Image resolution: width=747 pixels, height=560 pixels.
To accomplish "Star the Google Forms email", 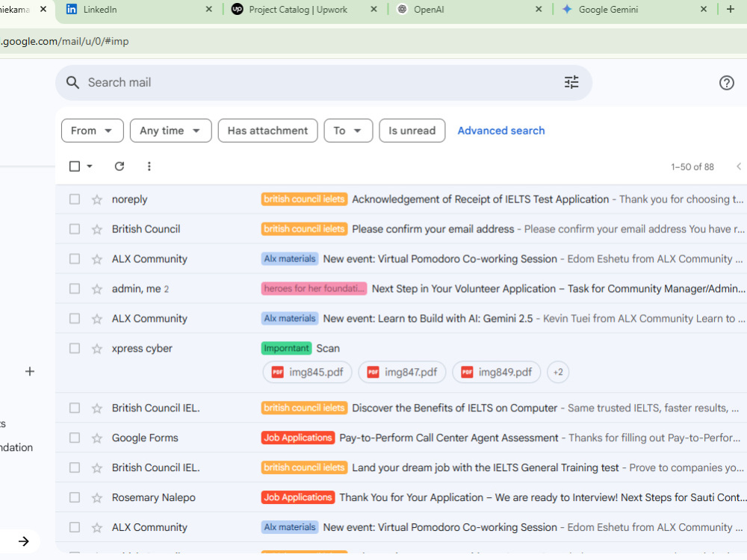I will (97, 438).
